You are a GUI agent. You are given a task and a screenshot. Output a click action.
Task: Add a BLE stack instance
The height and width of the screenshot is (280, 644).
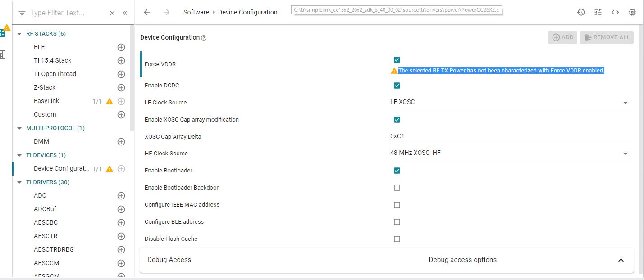coord(121,47)
